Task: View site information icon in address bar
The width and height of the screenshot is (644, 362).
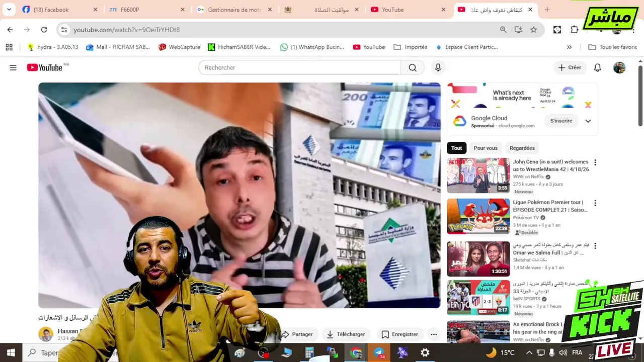Action: point(64,30)
